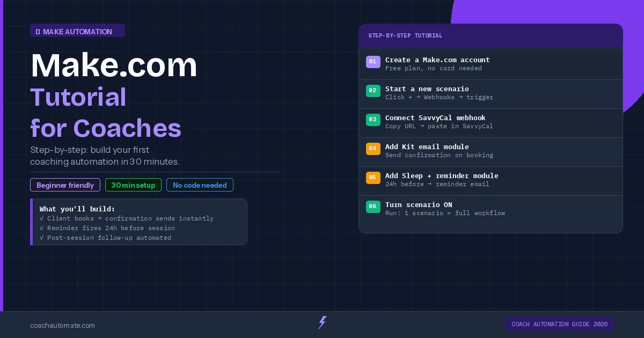Click the lightning bolt icon in the footer

[x=322, y=322]
